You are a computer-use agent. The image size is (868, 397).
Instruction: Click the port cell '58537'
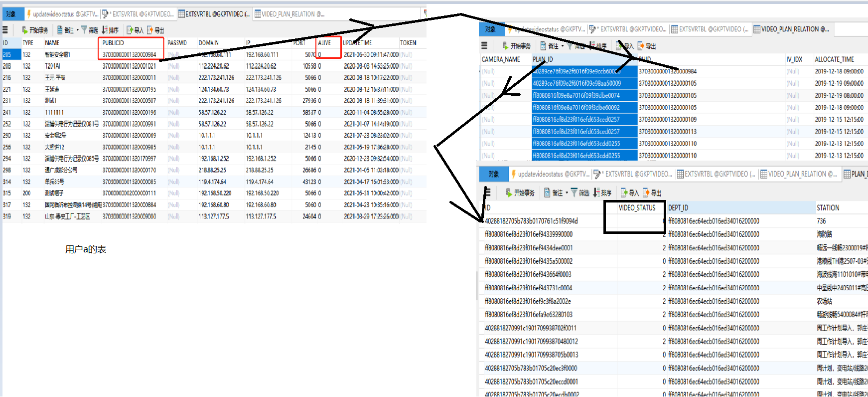309,113
